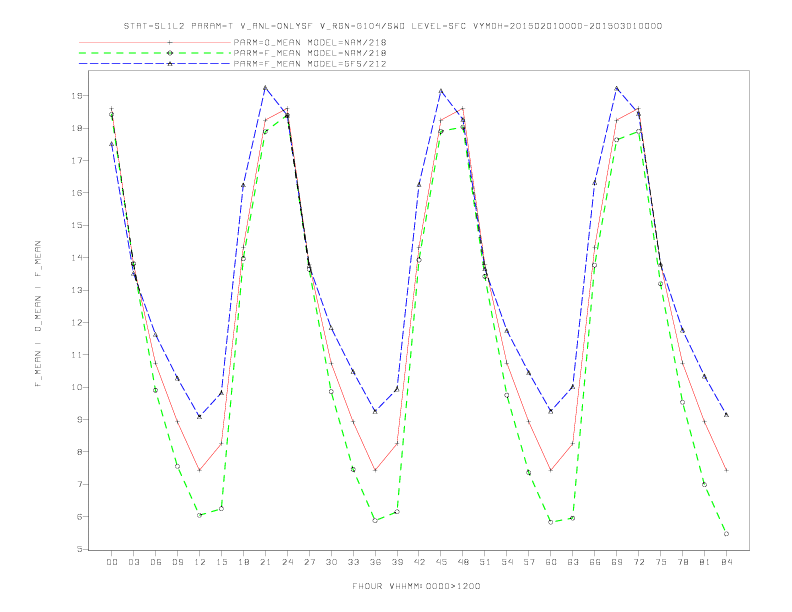Click x-axis tick label 39
This screenshot has height=612, width=792.
[397, 562]
